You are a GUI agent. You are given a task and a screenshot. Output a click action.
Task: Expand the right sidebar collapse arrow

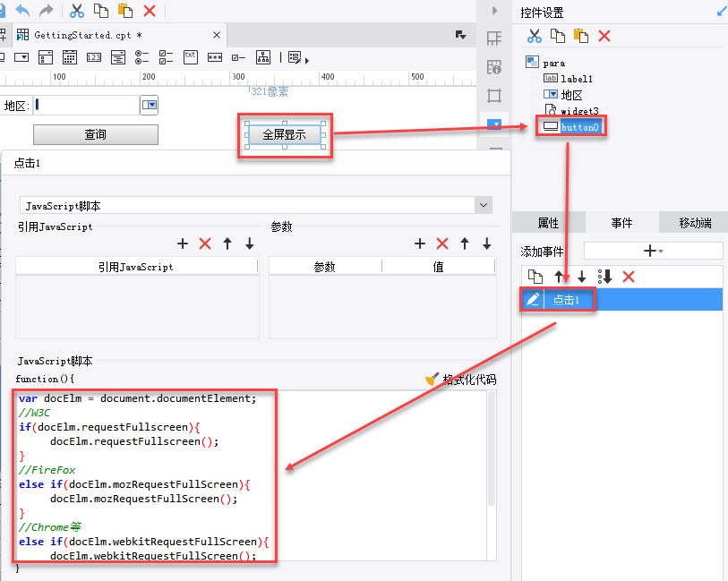pos(494,10)
